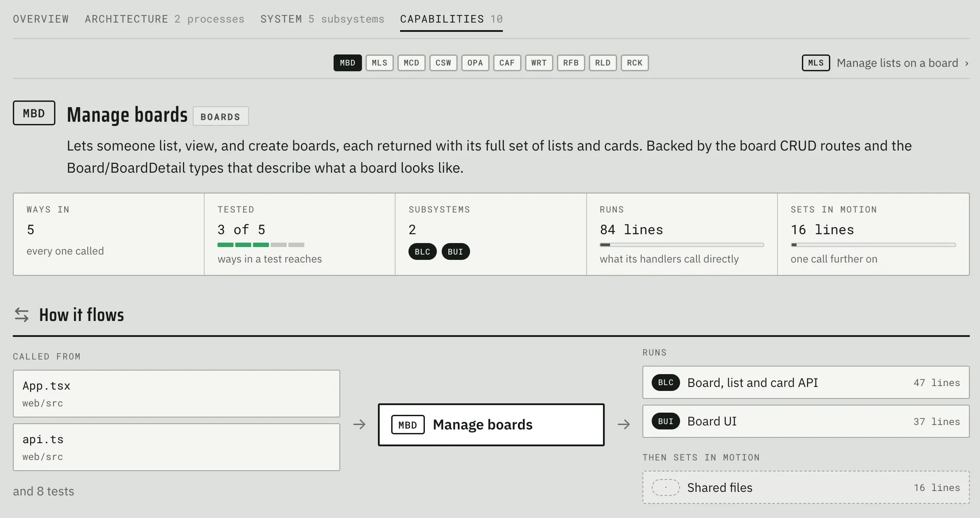Open the api.ts caller card
Screen dimensions: 980x518
click(176, 447)
